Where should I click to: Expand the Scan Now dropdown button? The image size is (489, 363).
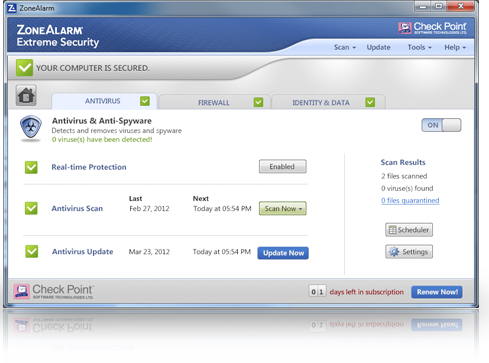(283, 209)
